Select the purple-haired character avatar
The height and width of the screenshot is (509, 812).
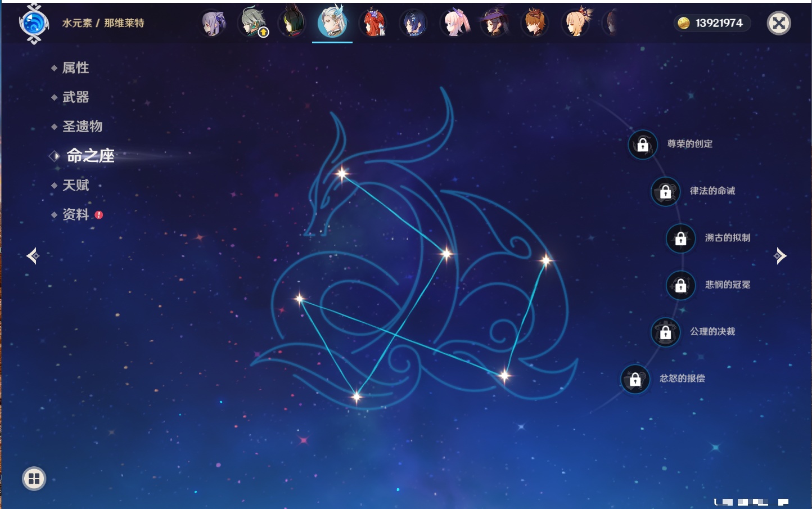pyautogui.click(x=213, y=23)
